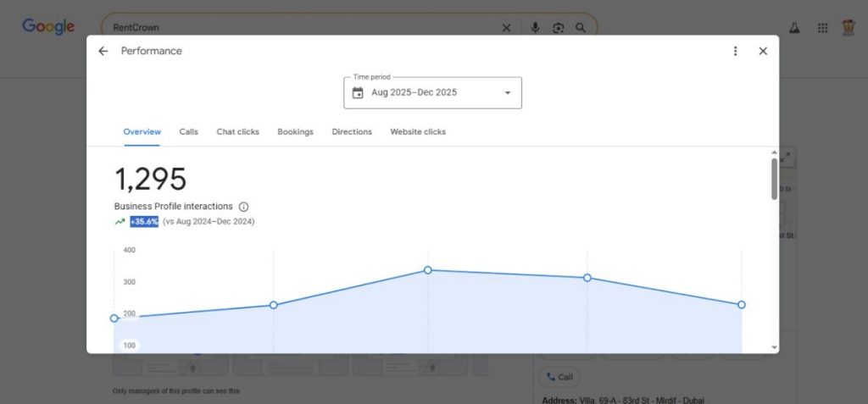Open Google Lens image search
Viewport: 868px width, 404px height.
(558, 28)
